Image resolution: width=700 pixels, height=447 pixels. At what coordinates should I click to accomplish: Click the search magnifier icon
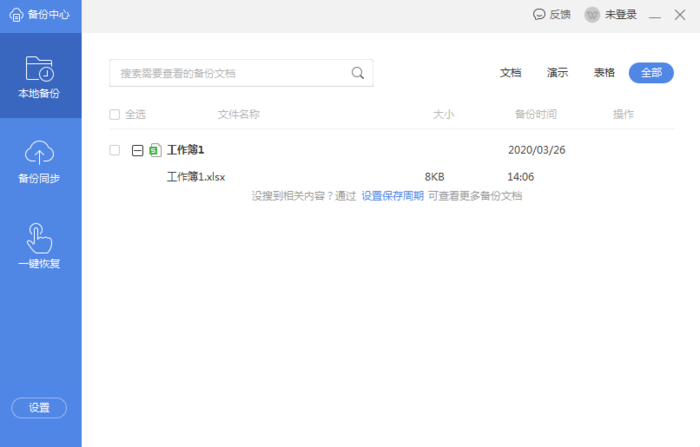point(358,73)
